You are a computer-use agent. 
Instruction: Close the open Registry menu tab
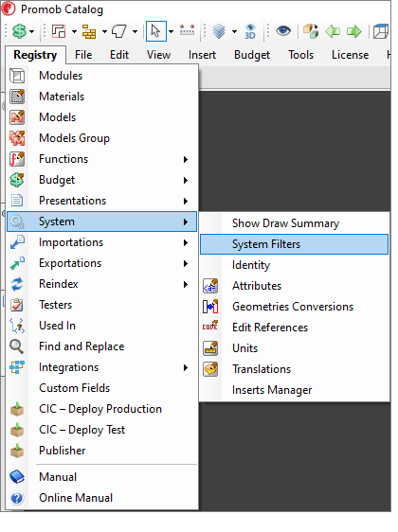[x=35, y=55]
